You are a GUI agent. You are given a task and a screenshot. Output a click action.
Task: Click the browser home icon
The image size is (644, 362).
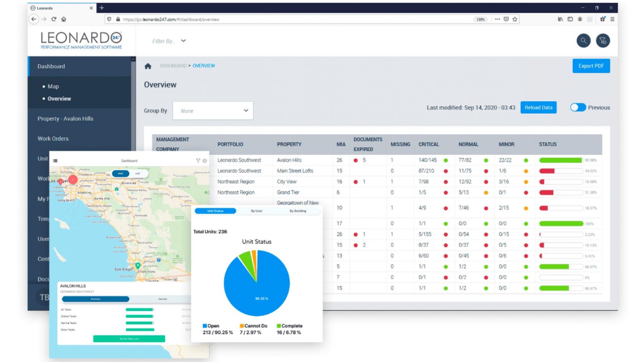point(64,19)
